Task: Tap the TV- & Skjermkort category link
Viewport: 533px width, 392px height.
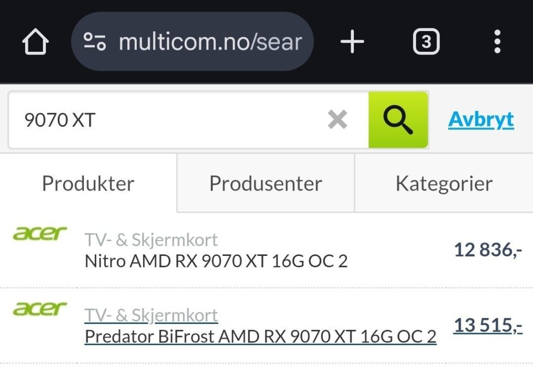Action: click(x=151, y=315)
